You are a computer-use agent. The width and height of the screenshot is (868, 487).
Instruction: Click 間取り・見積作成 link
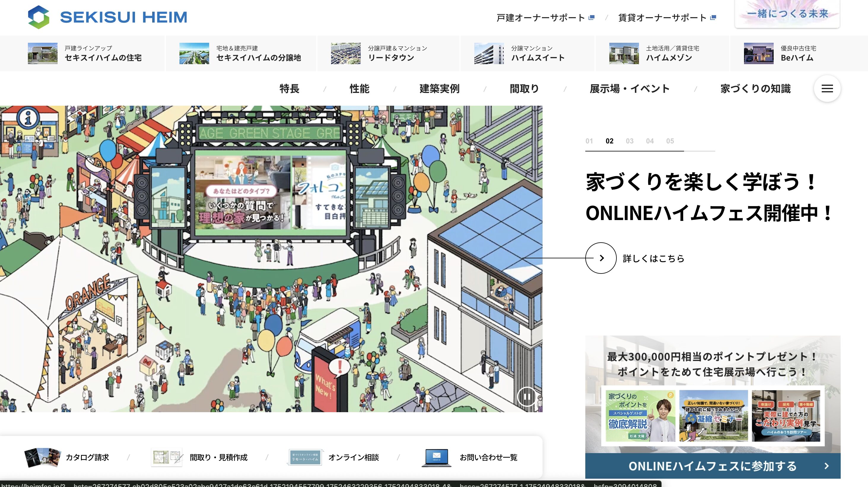point(218,457)
